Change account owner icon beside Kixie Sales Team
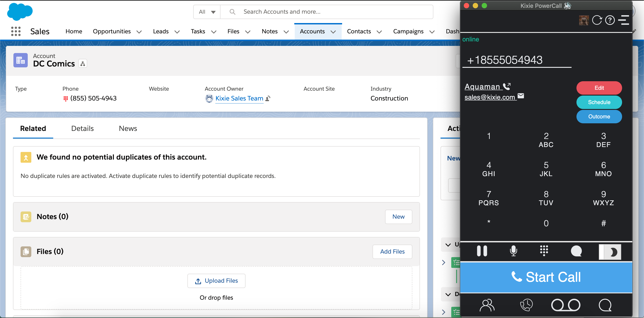 click(268, 98)
